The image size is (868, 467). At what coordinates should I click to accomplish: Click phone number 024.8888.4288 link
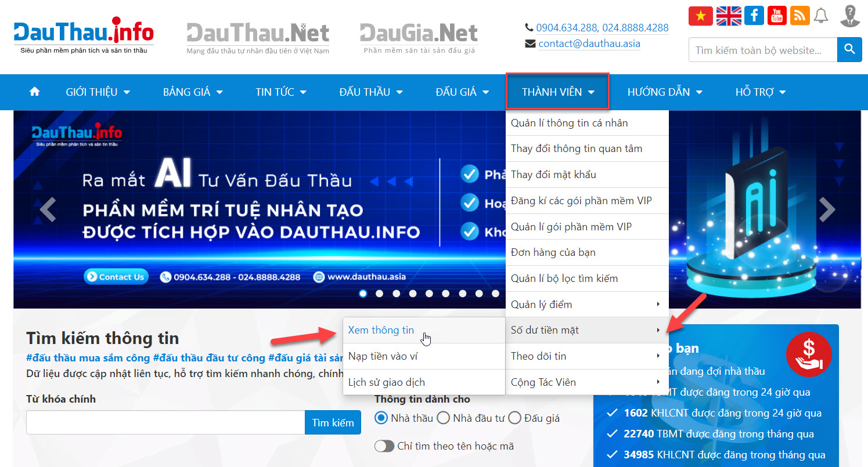(x=635, y=27)
